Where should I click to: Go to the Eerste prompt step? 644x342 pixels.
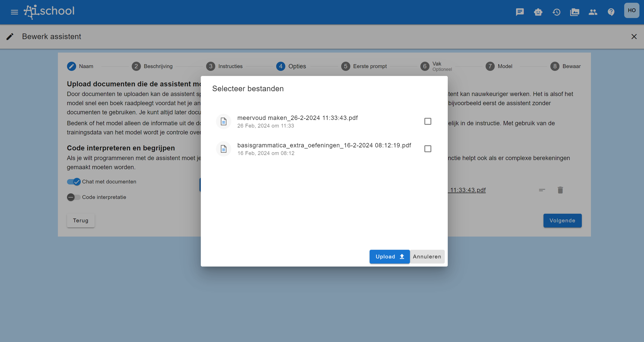pyautogui.click(x=364, y=66)
